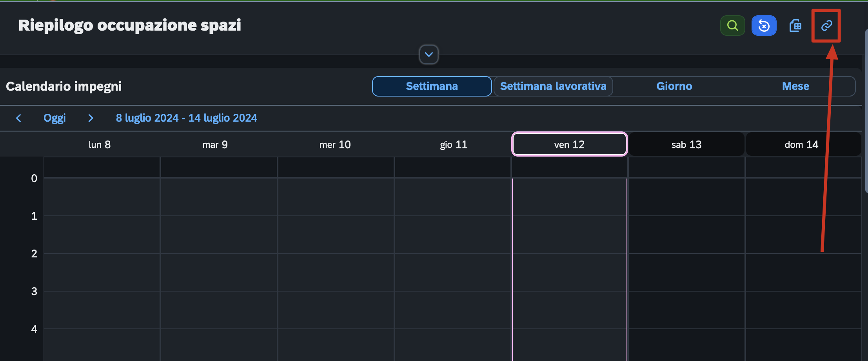Screen dimensions: 868x361
Task: Click the Riepilogo occupazione spazi title
Action: coord(130,26)
